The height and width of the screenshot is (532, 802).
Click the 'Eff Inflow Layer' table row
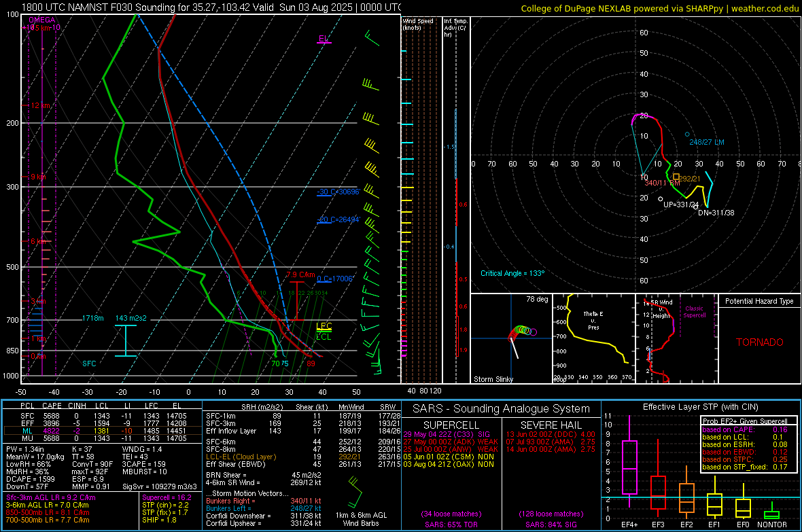point(303,431)
